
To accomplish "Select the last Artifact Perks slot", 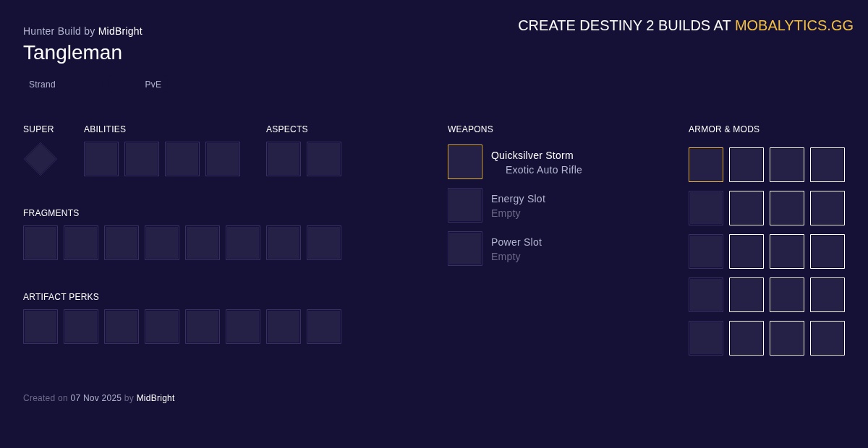I will pos(324,327).
